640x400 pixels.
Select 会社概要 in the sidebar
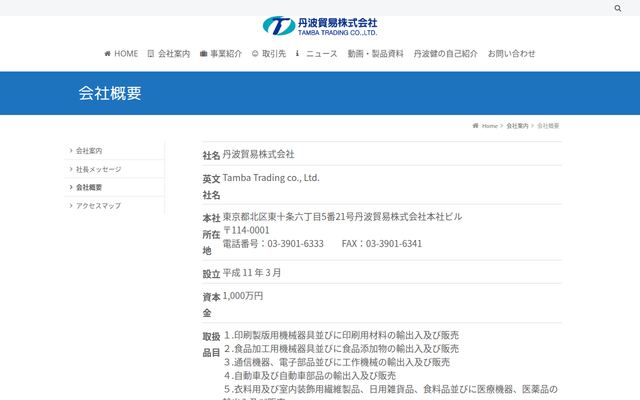click(x=89, y=187)
